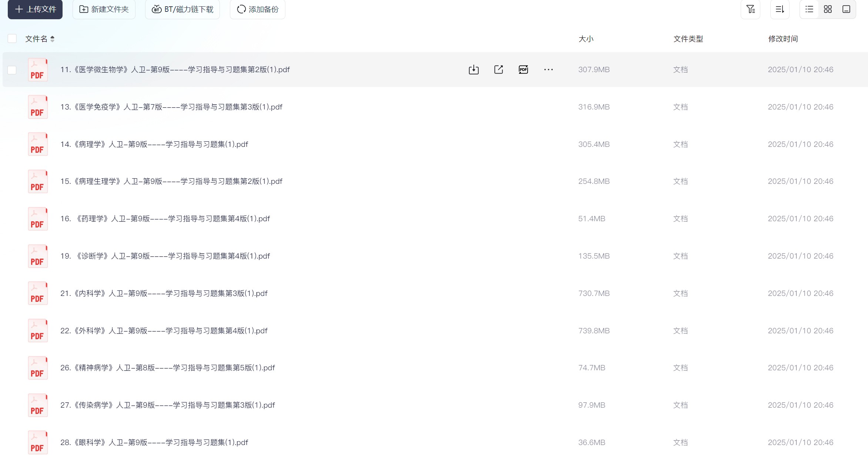Click PDF icon of 14.《病理学》 file
This screenshot has width=868, height=455.
pyautogui.click(x=38, y=144)
